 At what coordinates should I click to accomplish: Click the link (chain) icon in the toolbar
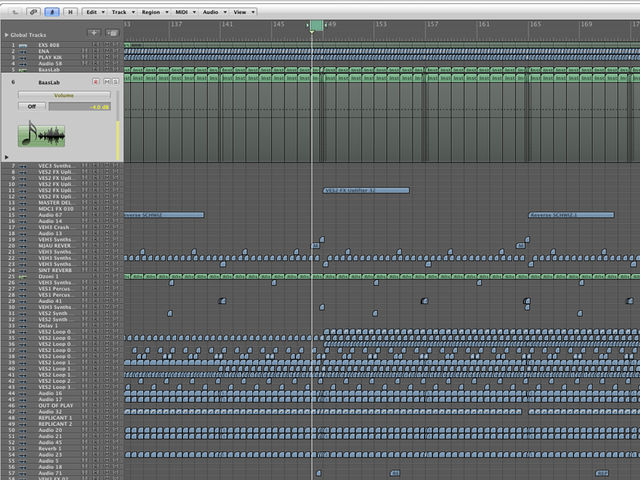[33, 12]
